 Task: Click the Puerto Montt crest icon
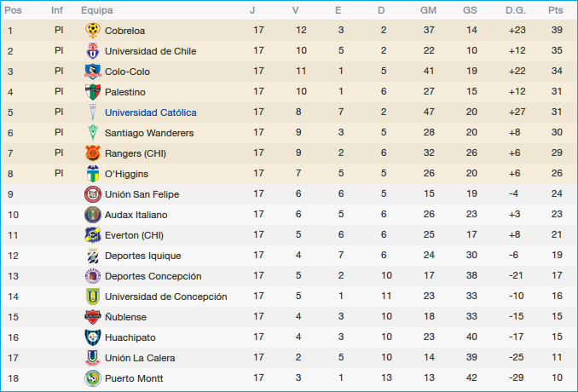click(92, 378)
